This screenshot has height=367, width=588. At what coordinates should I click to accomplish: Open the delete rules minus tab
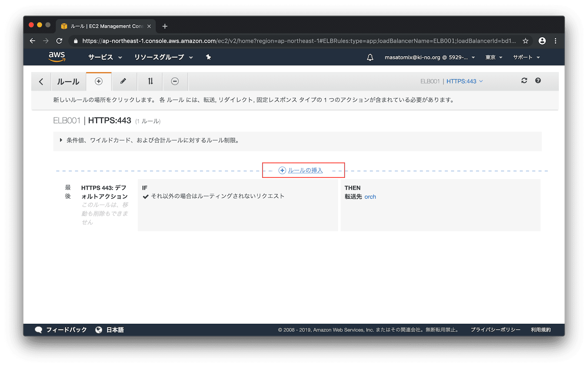[x=175, y=81]
